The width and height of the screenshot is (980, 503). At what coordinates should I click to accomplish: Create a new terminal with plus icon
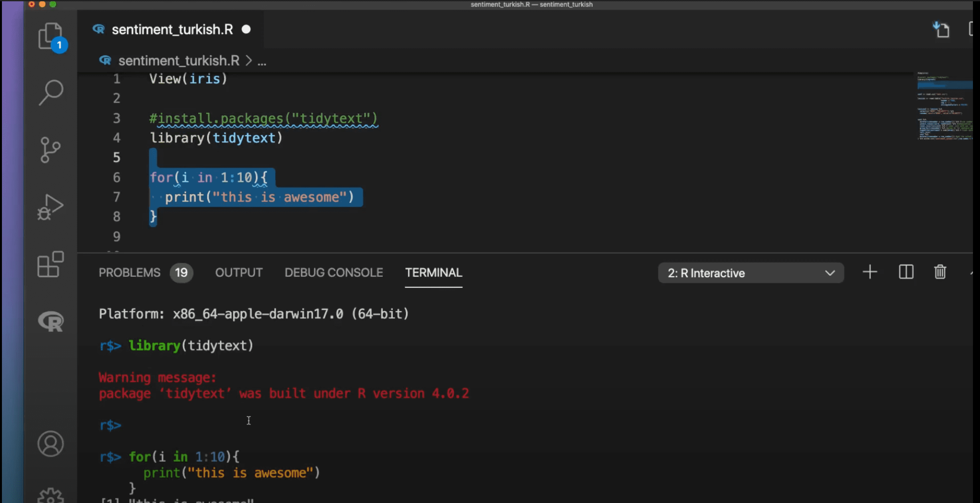click(870, 272)
